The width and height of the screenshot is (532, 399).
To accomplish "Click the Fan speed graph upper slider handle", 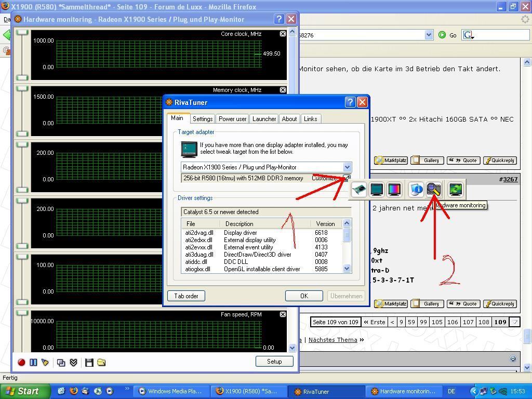I will coord(22,313).
